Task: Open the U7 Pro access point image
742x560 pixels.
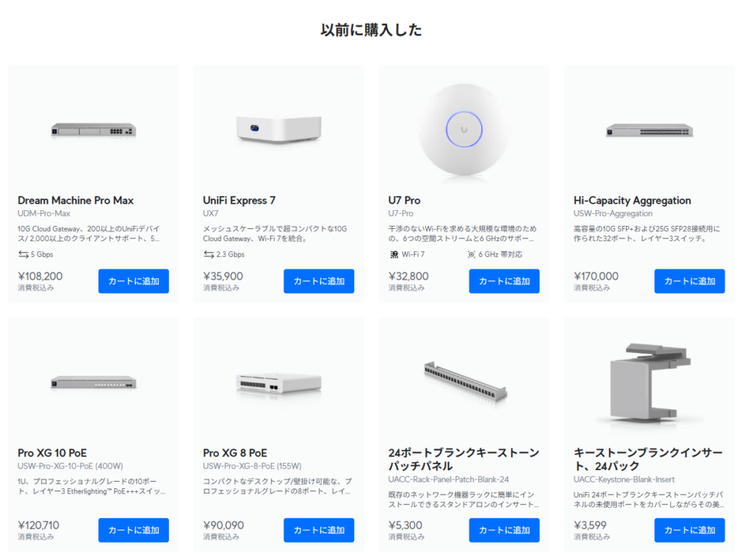Action: coord(464,129)
